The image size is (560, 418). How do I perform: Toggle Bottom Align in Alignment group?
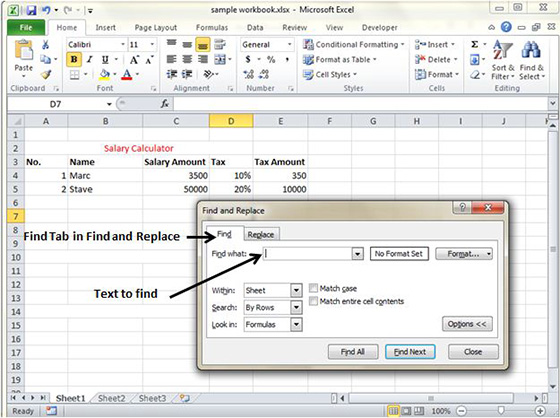[x=203, y=45]
